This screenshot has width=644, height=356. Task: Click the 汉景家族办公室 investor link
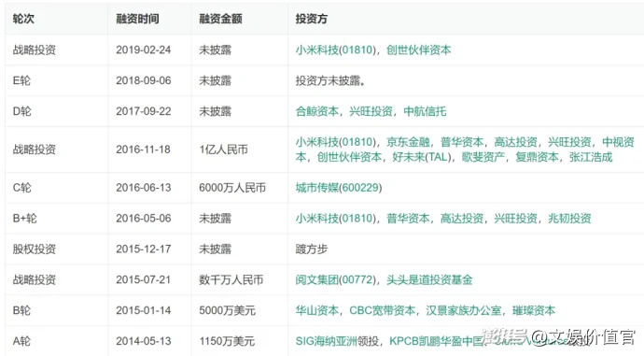tap(464, 310)
